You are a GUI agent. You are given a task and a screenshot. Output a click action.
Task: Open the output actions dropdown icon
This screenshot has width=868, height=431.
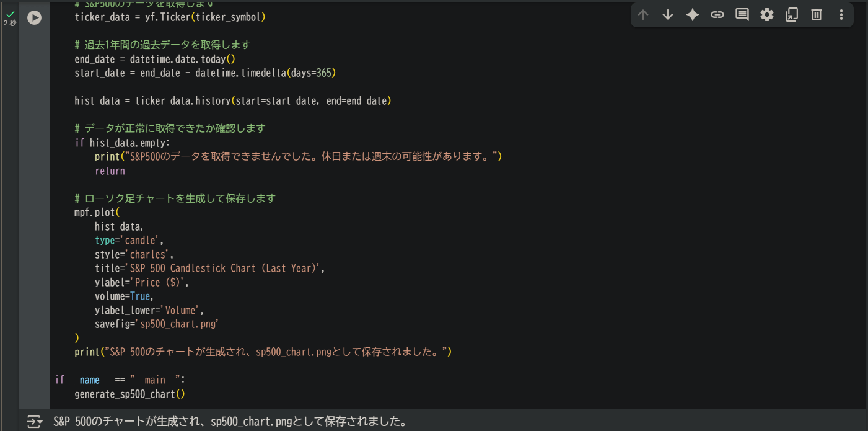pos(35,422)
